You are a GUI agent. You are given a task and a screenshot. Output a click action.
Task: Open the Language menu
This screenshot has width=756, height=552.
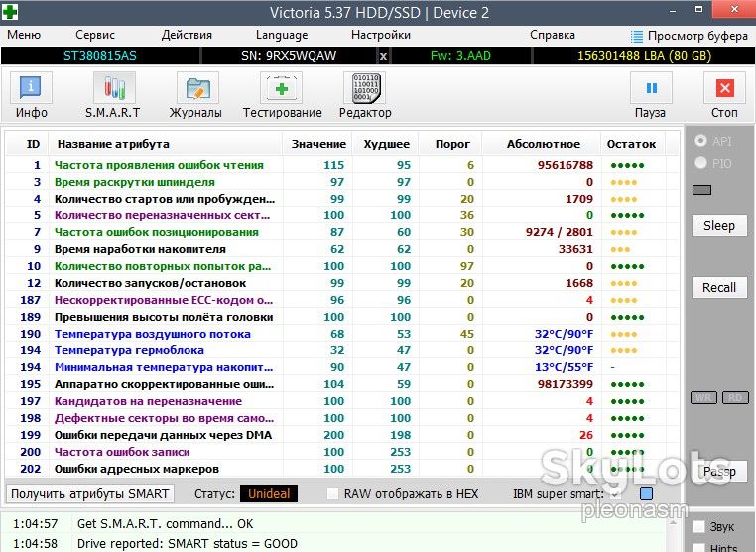click(282, 35)
